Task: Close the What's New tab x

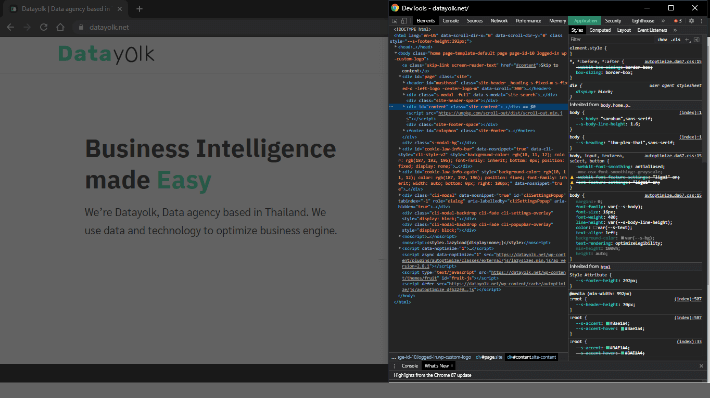Action: [451, 366]
